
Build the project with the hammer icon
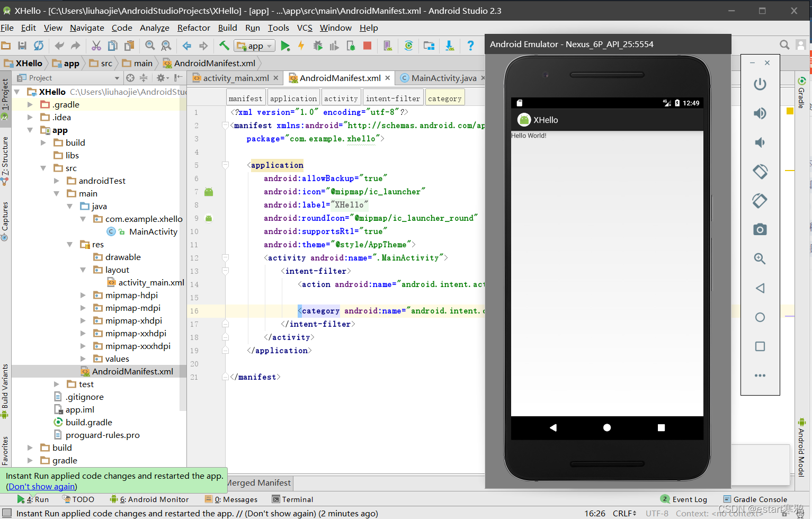pyautogui.click(x=224, y=46)
